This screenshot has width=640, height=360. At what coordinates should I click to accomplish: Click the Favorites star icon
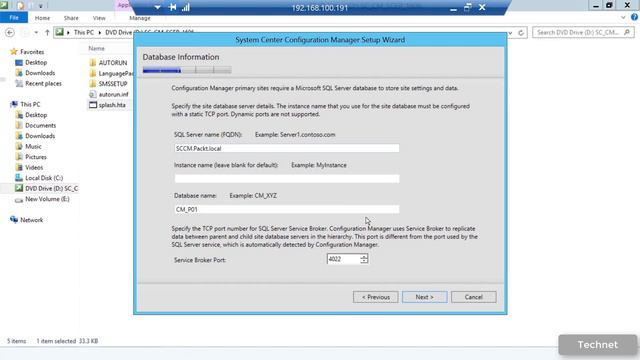click(x=14, y=51)
